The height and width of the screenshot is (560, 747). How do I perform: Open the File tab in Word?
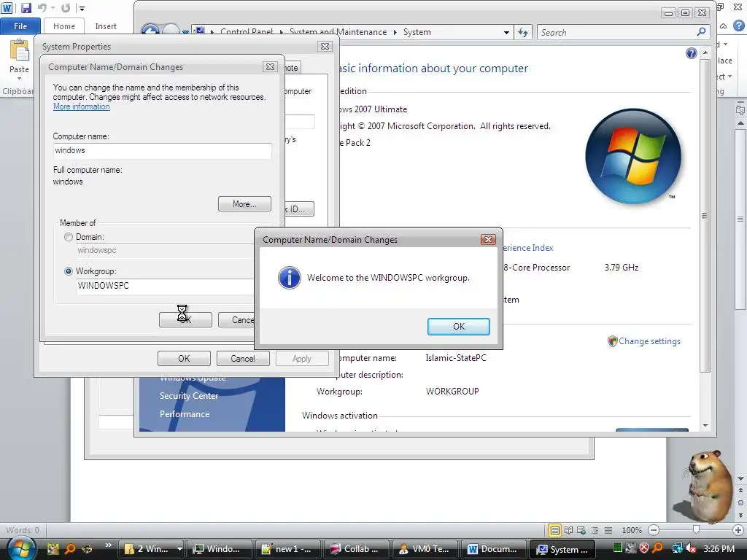click(x=20, y=26)
